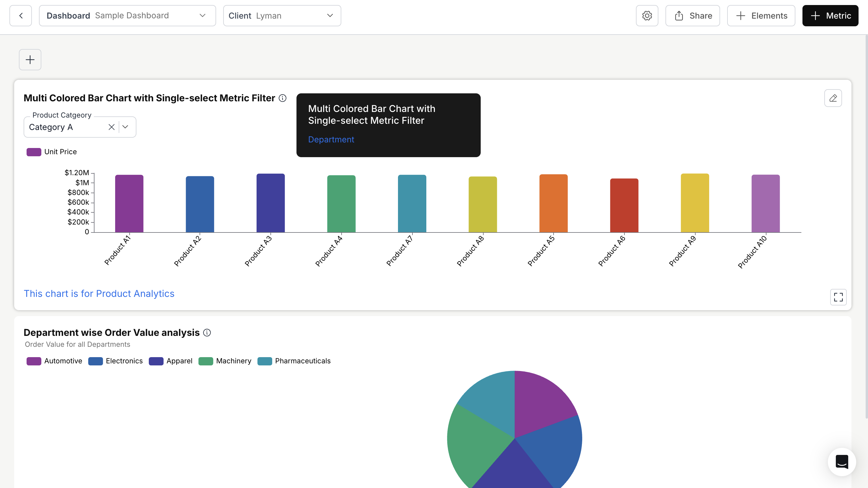This screenshot has width=868, height=488.
Task: Open dashboard settings gear icon
Action: pyautogui.click(x=647, y=16)
